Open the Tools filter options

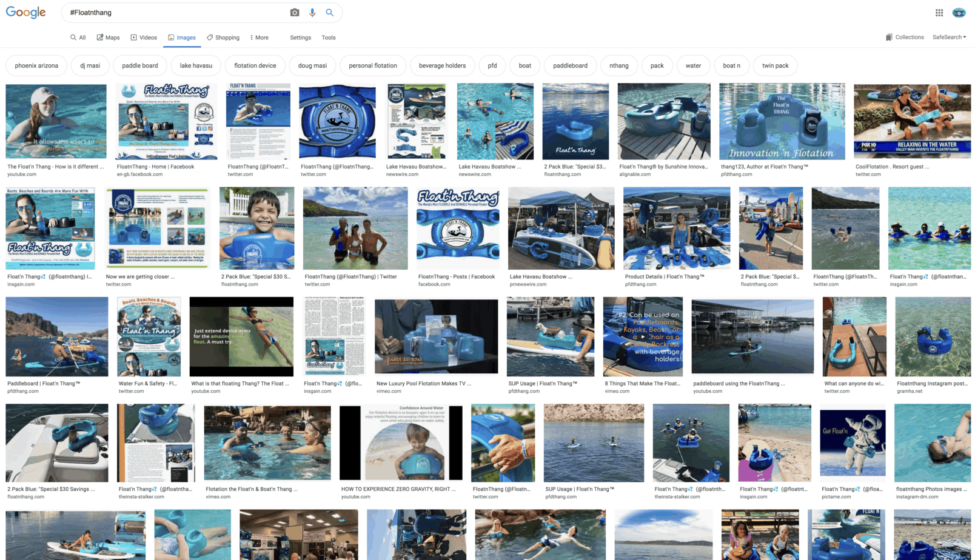tap(329, 38)
